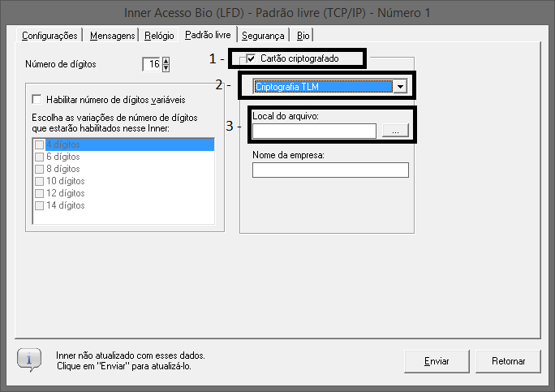Open the Bio tab
Screen dimensions: 555x392
point(303,36)
